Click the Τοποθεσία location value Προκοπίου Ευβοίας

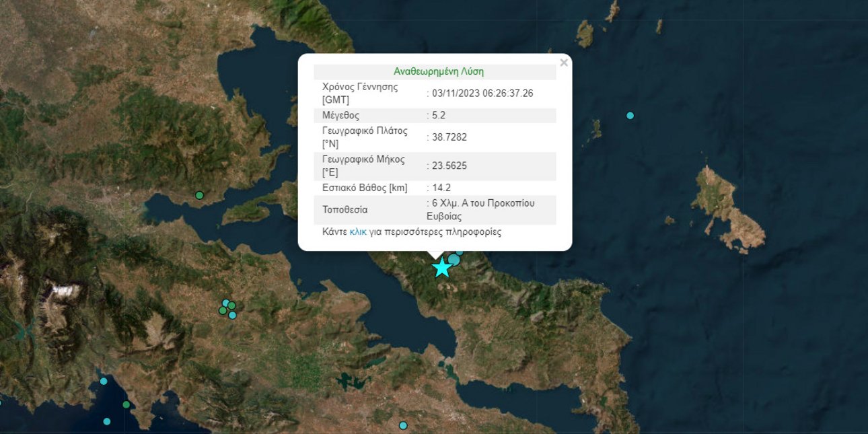click(479, 209)
